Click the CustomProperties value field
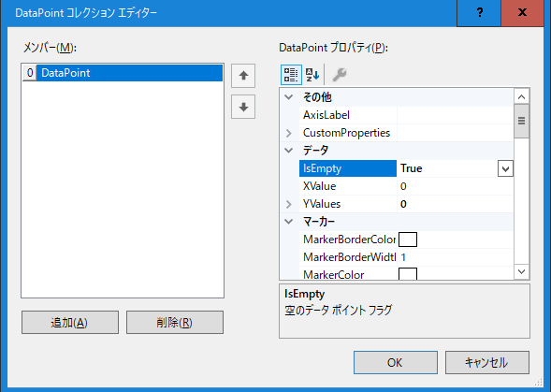The width and height of the screenshot is (551, 392). pos(455,133)
